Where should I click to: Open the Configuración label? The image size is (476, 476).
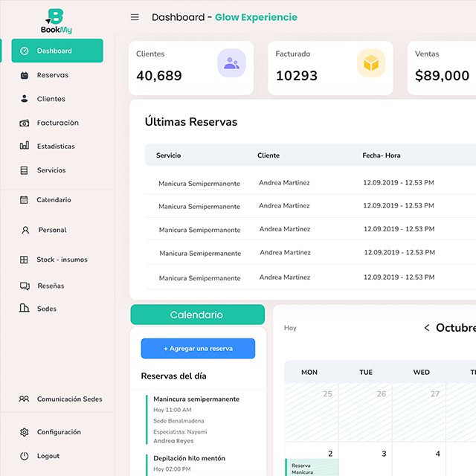click(59, 432)
